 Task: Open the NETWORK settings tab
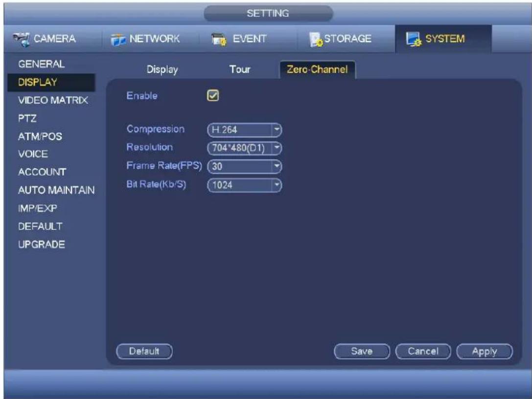click(x=150, y=39)
